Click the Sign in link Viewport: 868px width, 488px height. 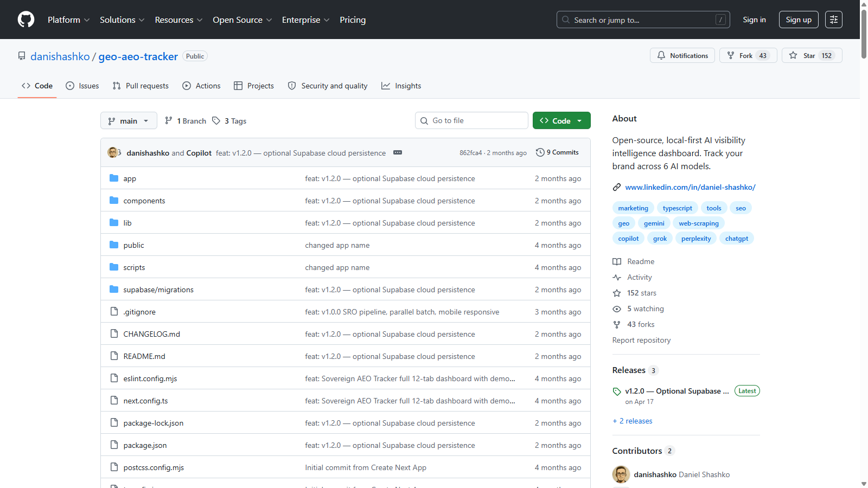pos(754,20)
